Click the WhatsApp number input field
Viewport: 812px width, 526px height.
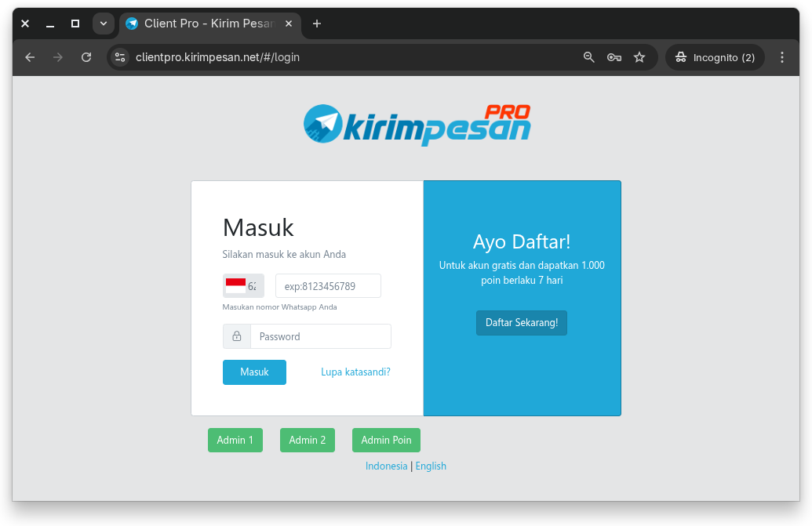click(328, 286)
